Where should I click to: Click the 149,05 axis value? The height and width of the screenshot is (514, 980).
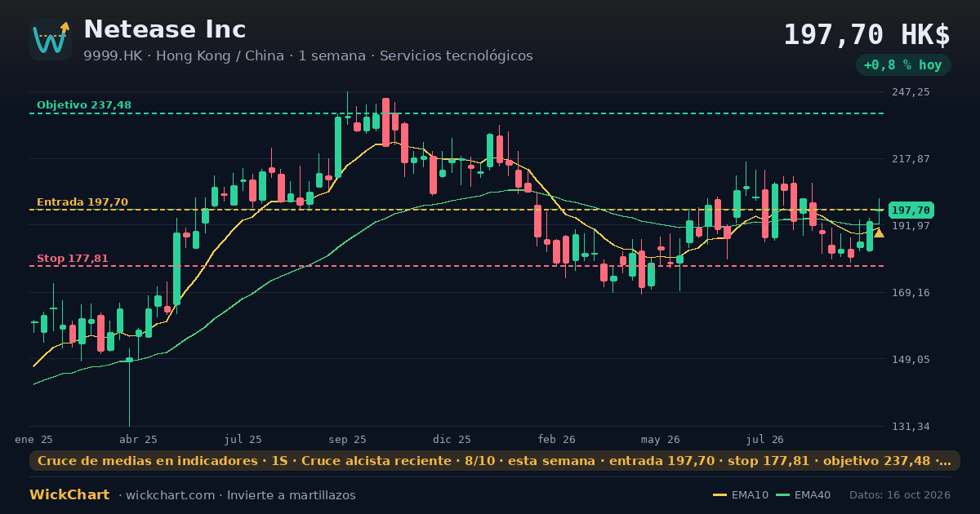(x=911, y=359)
